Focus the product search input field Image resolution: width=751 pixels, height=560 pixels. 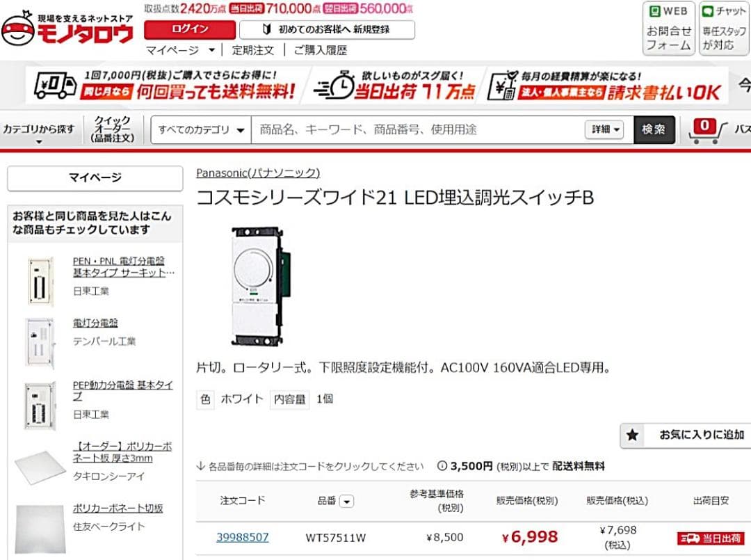417,130
